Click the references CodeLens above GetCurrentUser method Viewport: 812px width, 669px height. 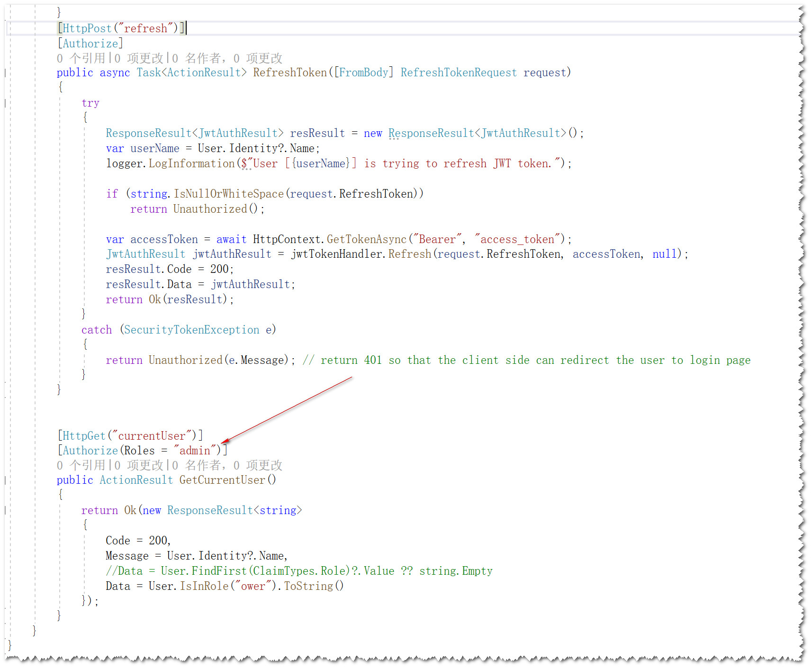[81, 465]
